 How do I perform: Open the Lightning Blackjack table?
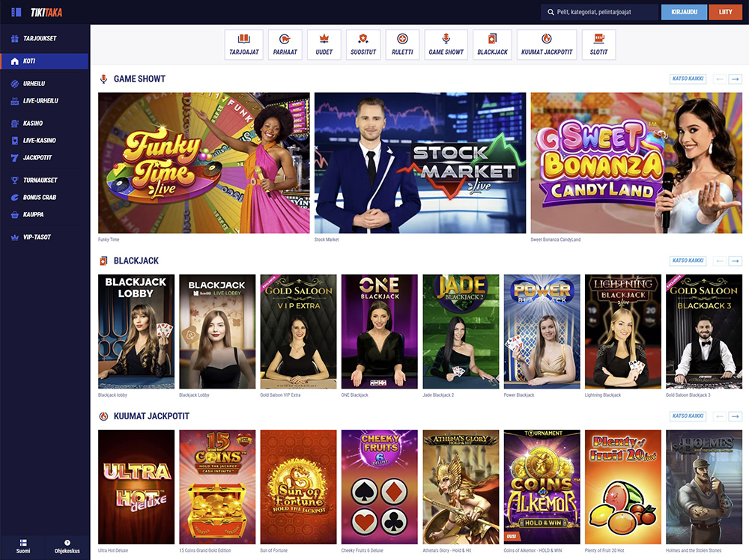click(x=623, y=332)
